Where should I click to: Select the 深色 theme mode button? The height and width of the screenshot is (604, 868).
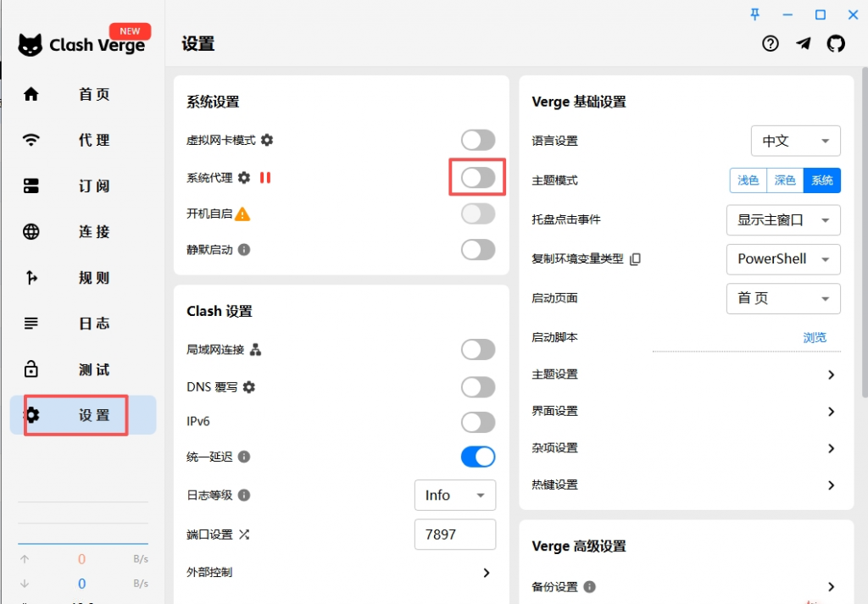pyautogui.click(x=785, y=180)
